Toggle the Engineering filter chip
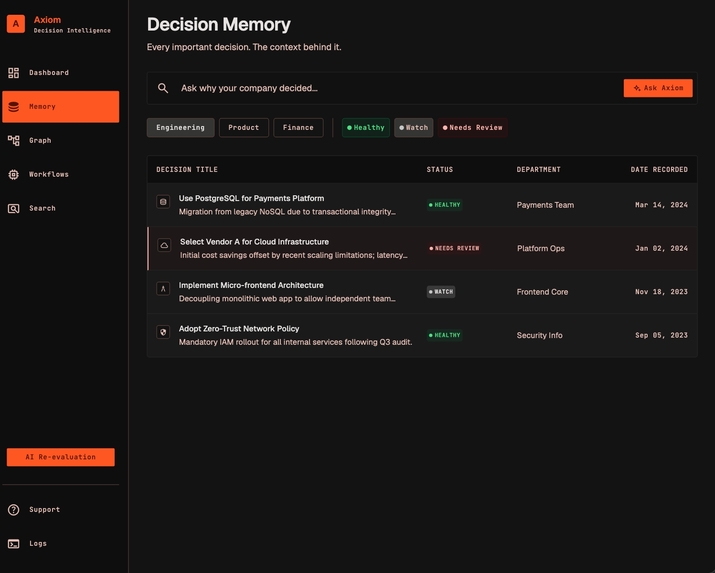 (181, 128)
